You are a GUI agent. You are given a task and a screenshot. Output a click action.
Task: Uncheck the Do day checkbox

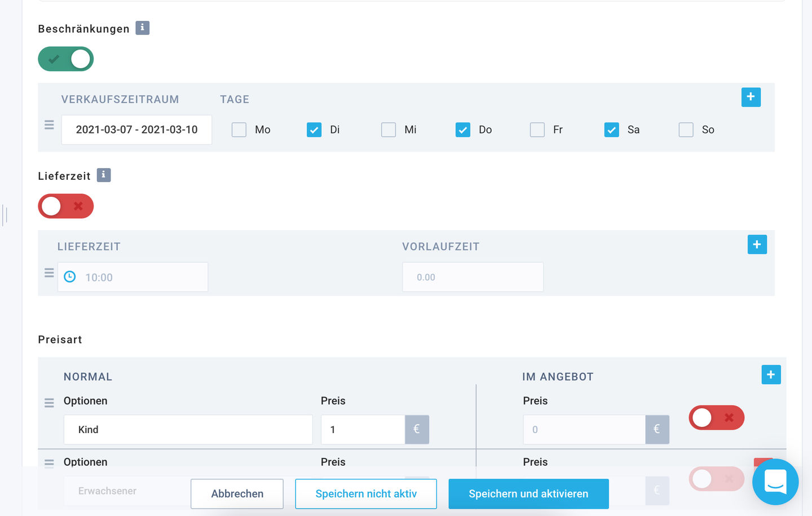click(x=463, y=130)
